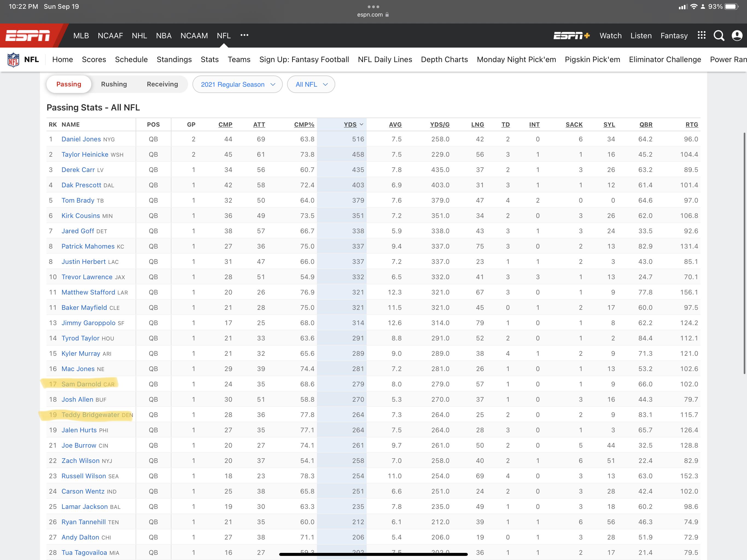Sort by CMP% column header
The image size is (747, 560).
(x=304, y=125)
